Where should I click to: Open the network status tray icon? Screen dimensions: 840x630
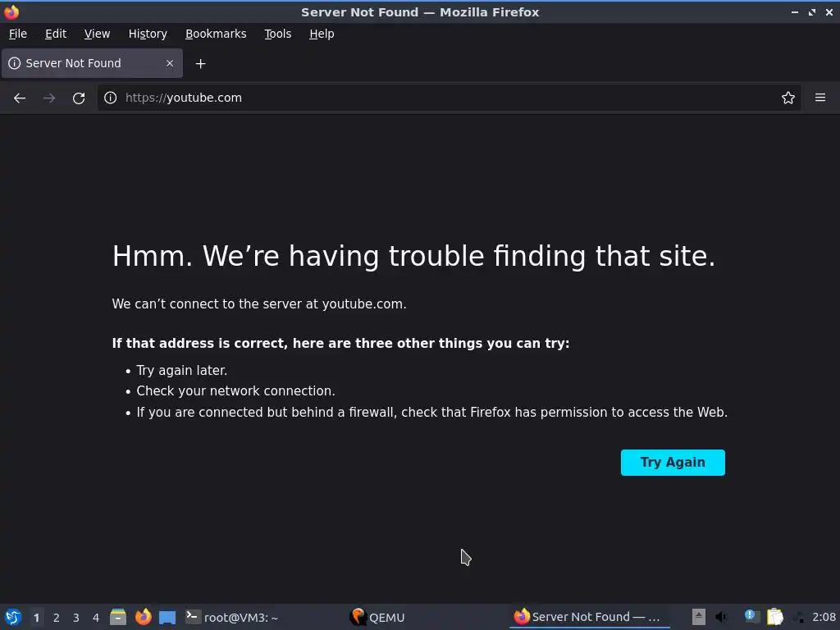798,617
